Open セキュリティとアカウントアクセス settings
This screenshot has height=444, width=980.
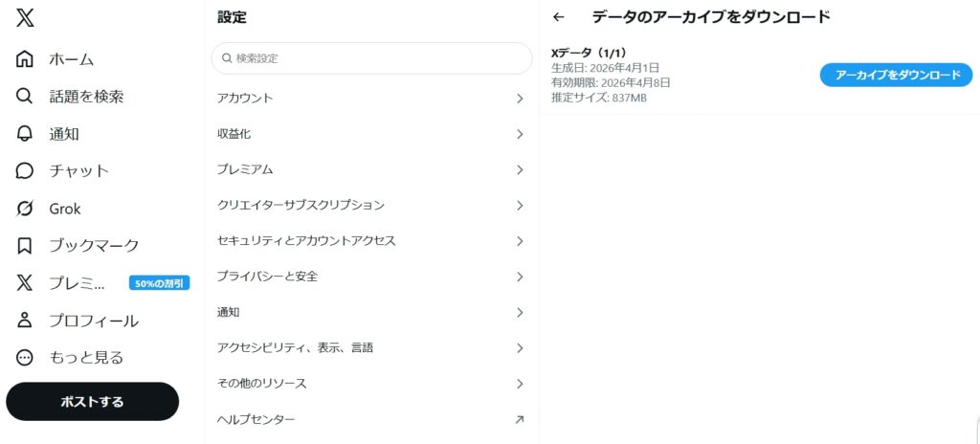306,241
